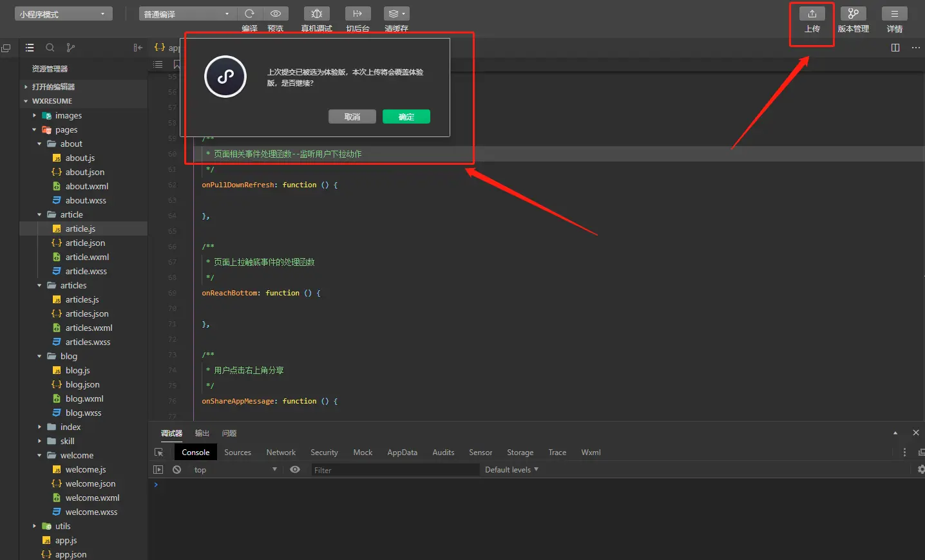
Task: Open the Wxml tab
Action: click(591, 453)
